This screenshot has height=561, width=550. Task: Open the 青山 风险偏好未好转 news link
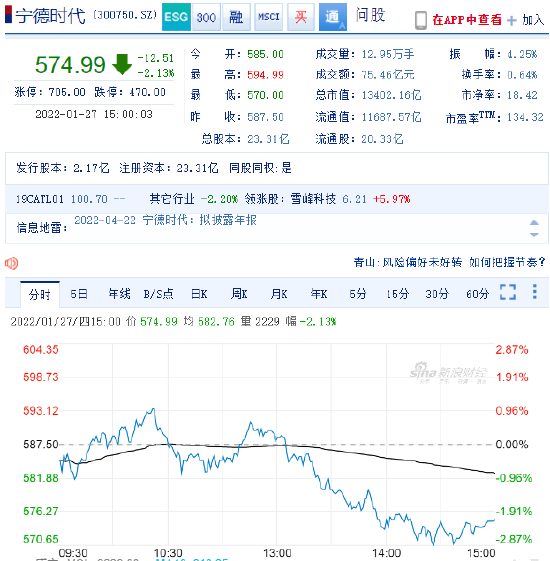click(449, 262)
